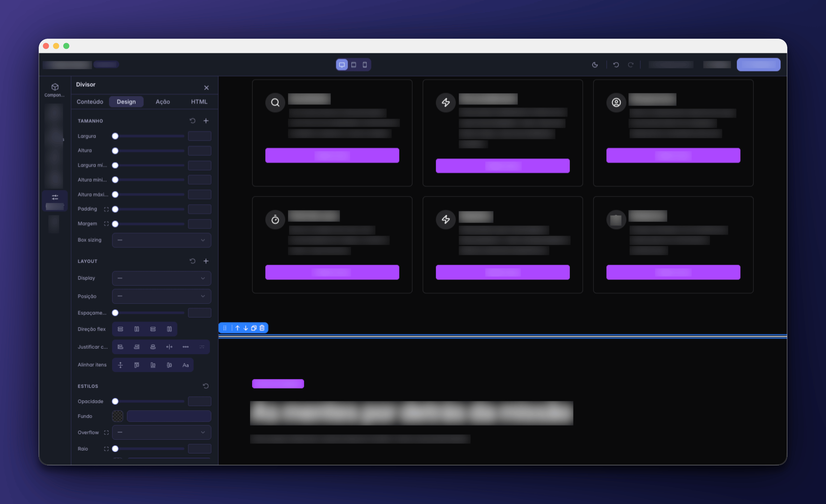Open the Components sidebar panel

[55, 90]
